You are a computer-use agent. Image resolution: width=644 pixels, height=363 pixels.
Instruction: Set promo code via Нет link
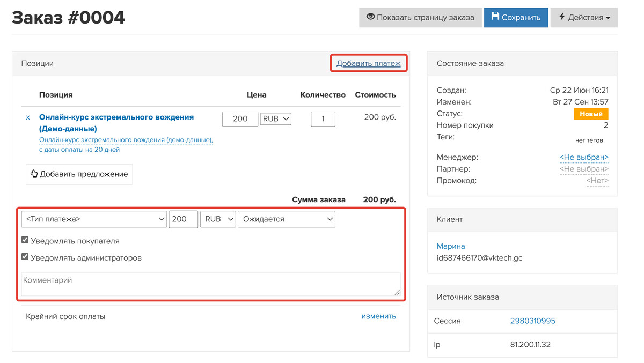pyautogui.click(x=597, y=181)
